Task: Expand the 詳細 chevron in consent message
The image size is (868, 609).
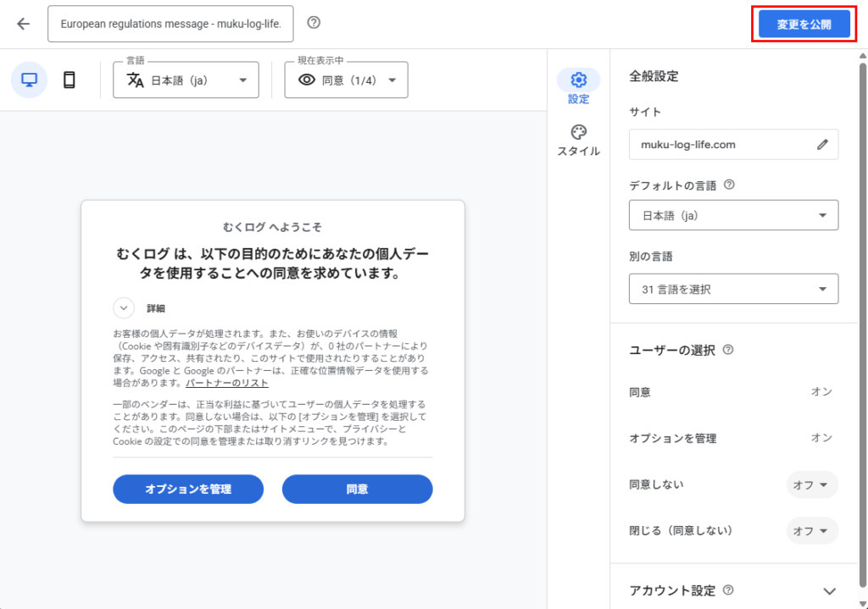Action: coord(124,308)
